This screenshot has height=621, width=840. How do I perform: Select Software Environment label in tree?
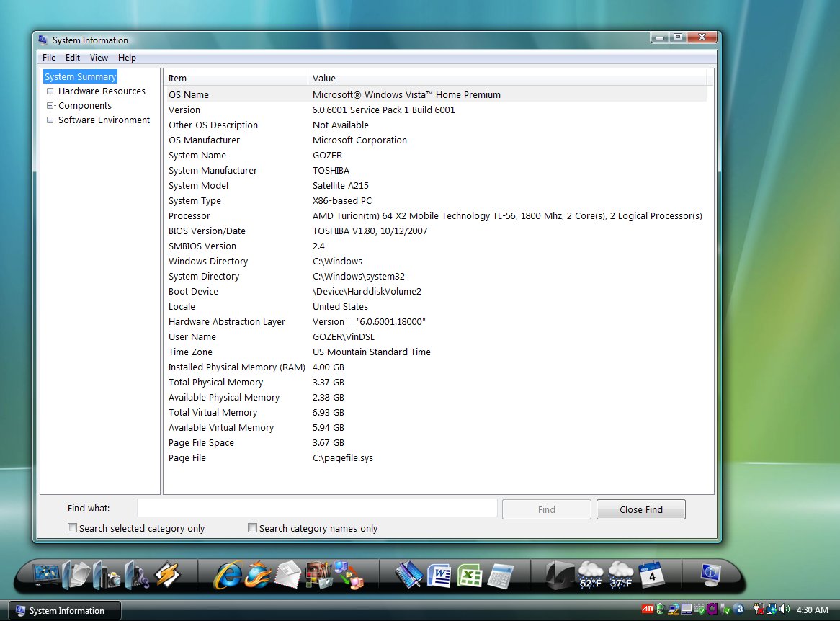point(104,120)
